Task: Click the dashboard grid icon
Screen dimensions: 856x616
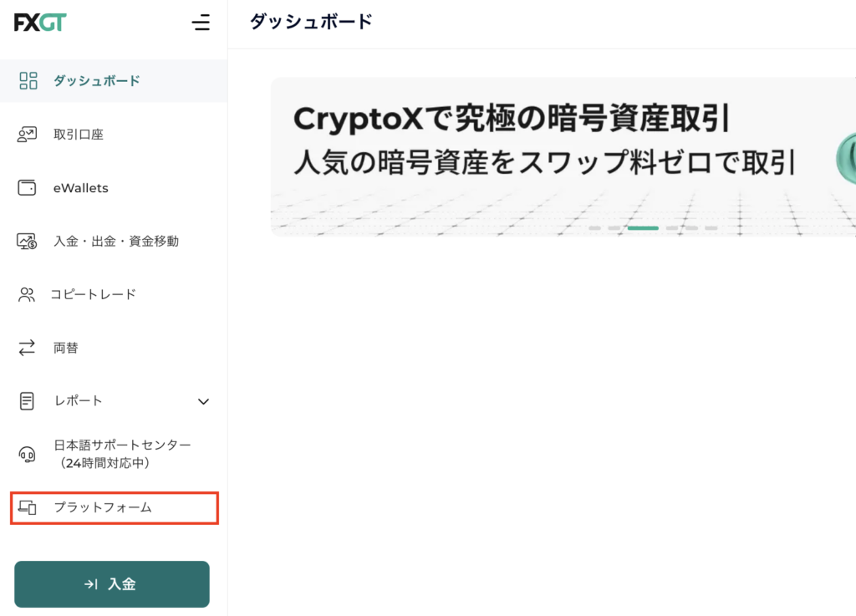Action: pos(28,81)
